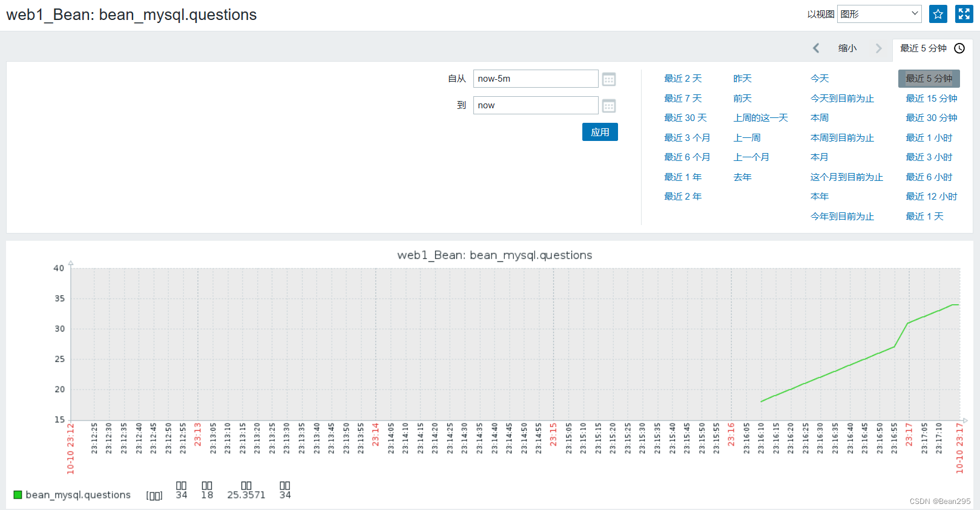Toggle fullscreen mode icon
Viewport: 980px width, 510px height.
[x=964, y=14]
